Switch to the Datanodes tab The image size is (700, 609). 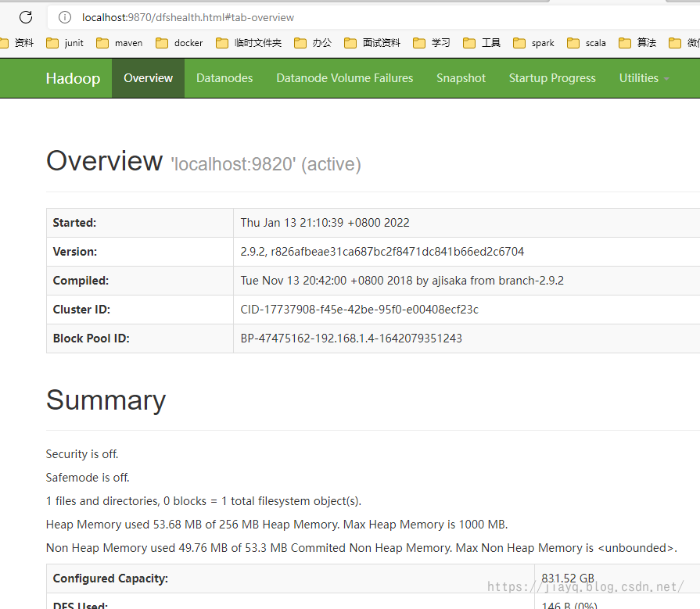(224, 78)
